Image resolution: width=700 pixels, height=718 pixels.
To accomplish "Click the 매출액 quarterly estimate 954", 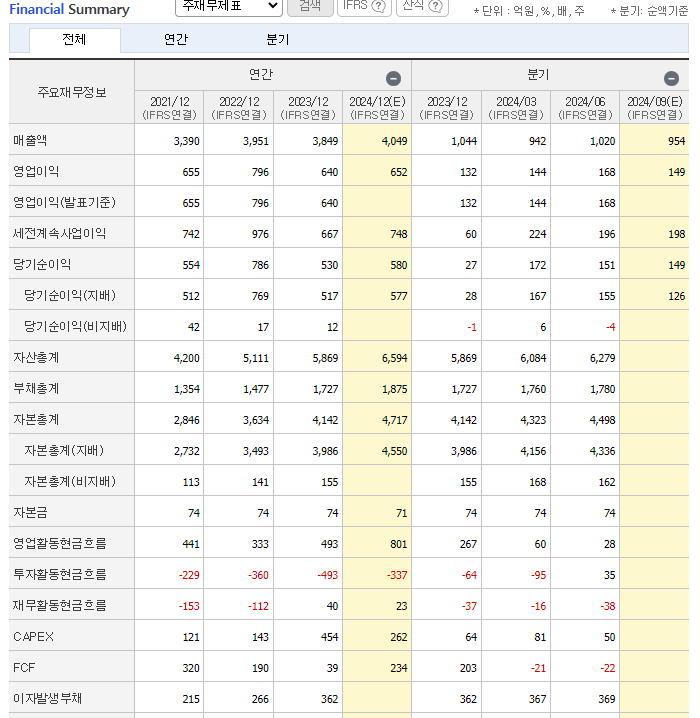I will pos(676,141).
